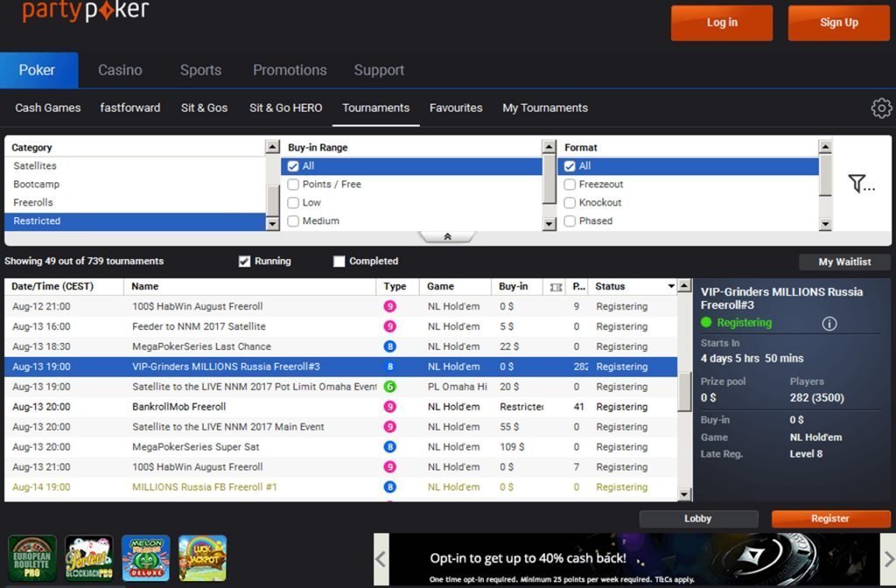Open the Promotions tab
The image size is (896, 588).
click(290, 70)
